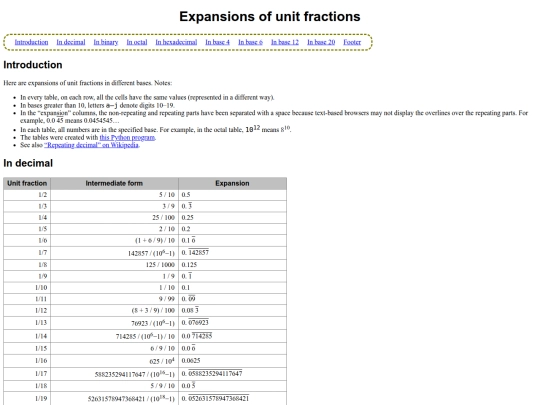540x405 pixels.
Task: Click the 1/16 unit fraction cell
Action: click(x=27, y=361)
